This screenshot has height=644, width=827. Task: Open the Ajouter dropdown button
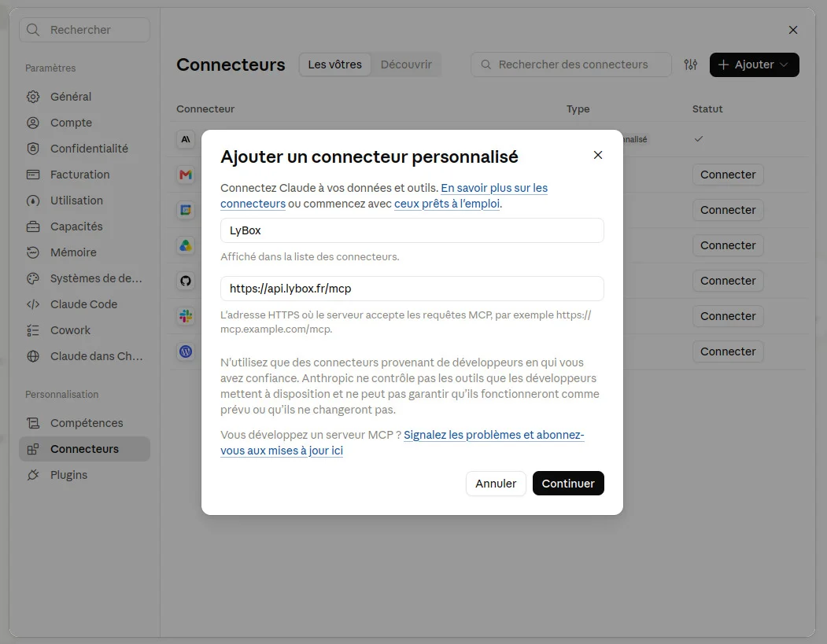tap(755, 64)
